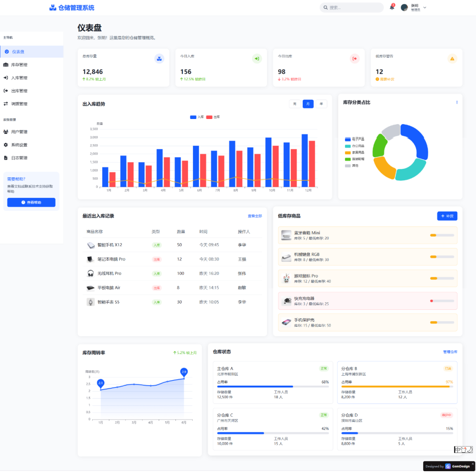Close the GemDesign badge
476x476 pixels.
coord(472,464)
